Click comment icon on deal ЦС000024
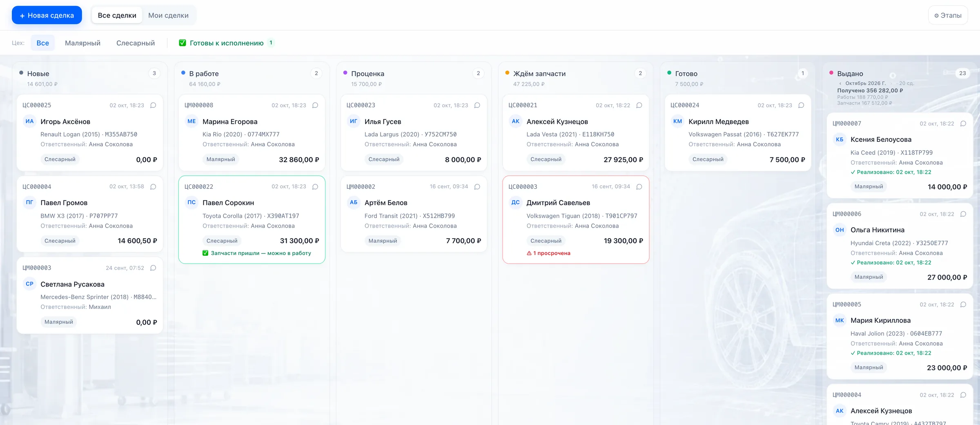 tap(801, 105)
